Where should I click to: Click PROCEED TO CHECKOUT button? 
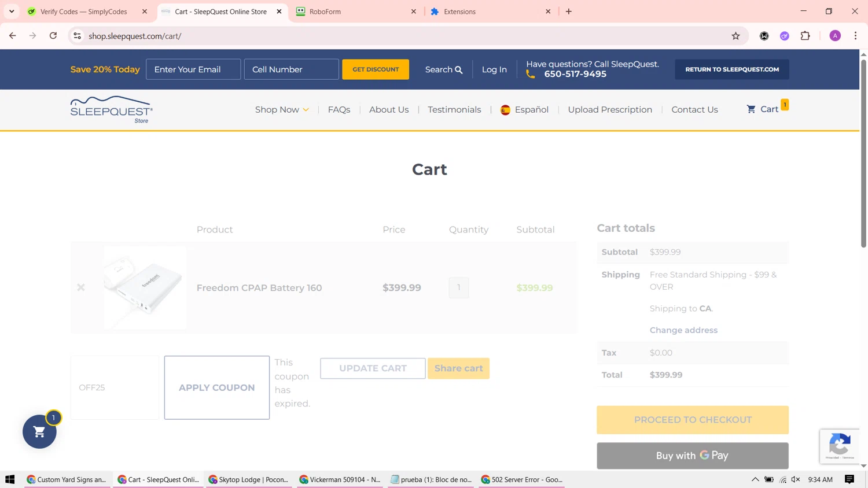693,420
